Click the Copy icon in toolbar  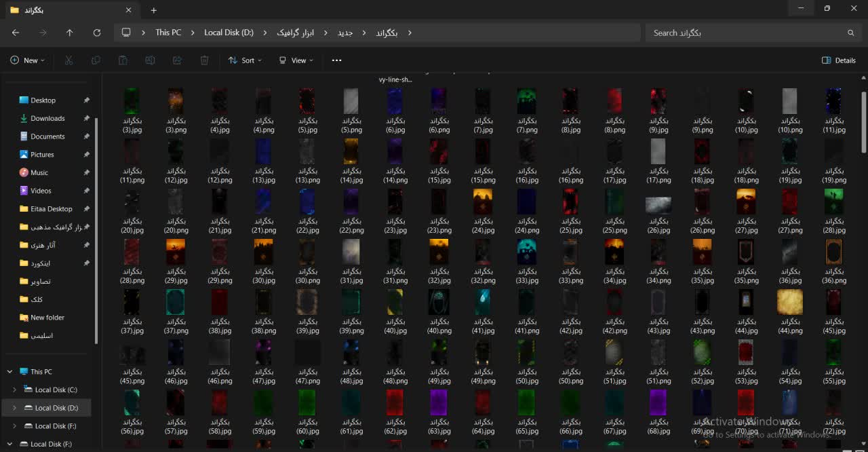(96, 60)
